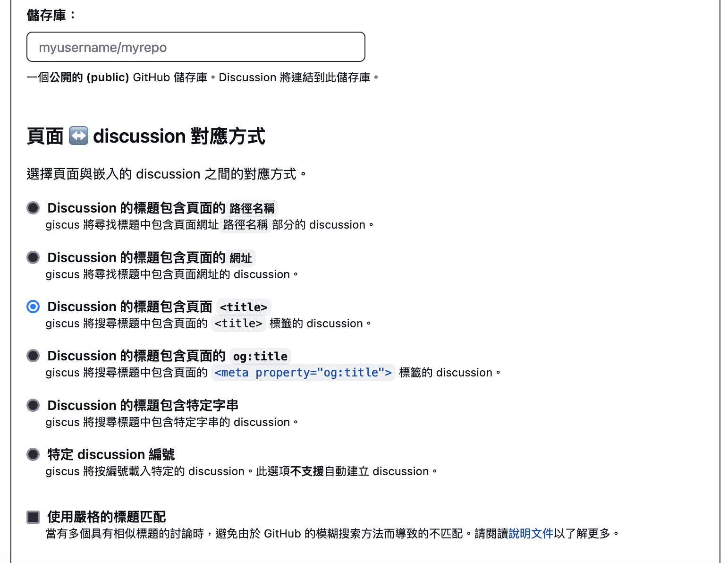Image resolution: width=728 pixels, height=563 pixels.
Task: Click the description '選擇頁面與嵌入的 discussion 之間的對應方式'
Action: tap(166, 174)
